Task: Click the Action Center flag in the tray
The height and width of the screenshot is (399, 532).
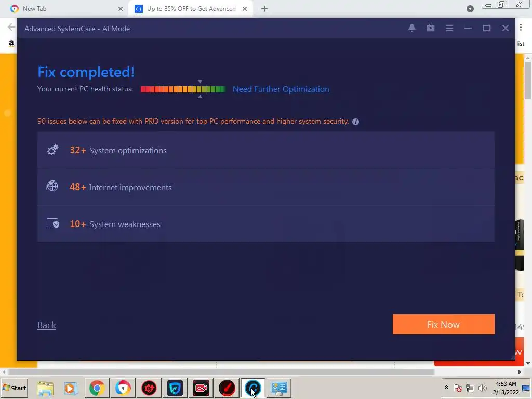Action: click(x=457, y=388)
